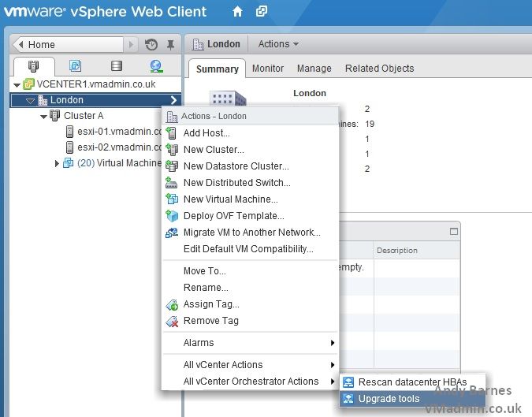Select host esxi-01 in the inventory tree
Viewport: 532px width, 417px height.
coord(113,132)
